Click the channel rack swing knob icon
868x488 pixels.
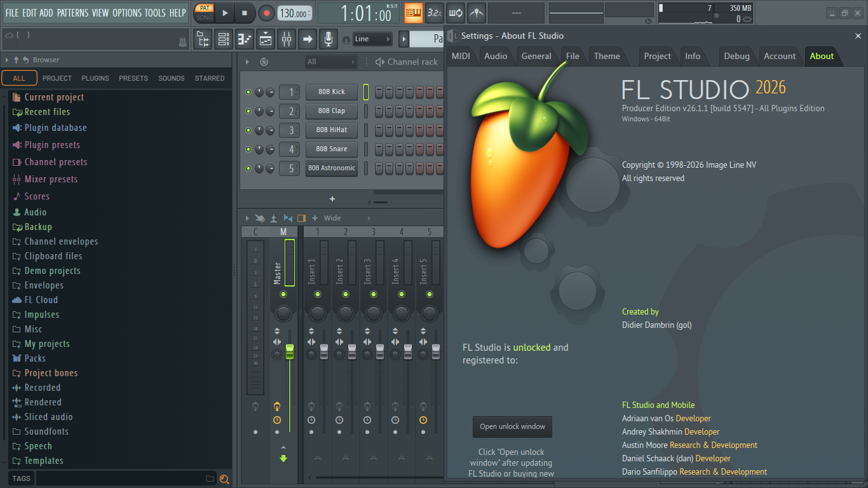[x=264, y=62]
